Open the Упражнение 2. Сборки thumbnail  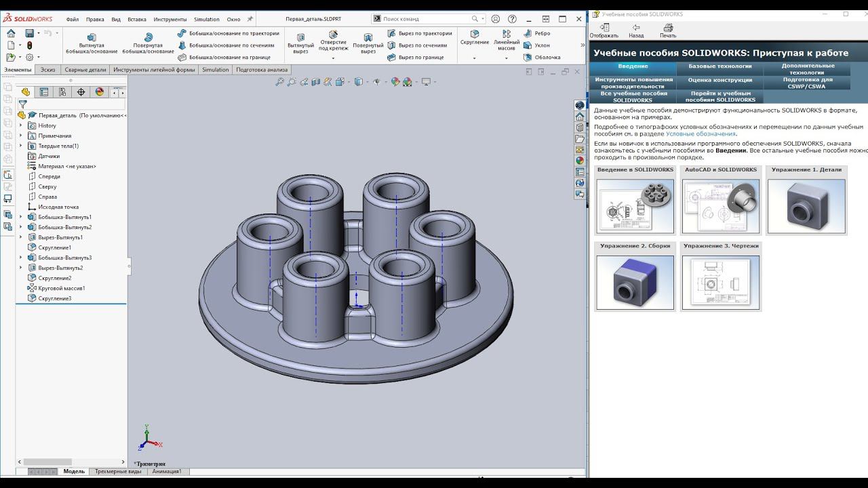click(x=635, y=276)
